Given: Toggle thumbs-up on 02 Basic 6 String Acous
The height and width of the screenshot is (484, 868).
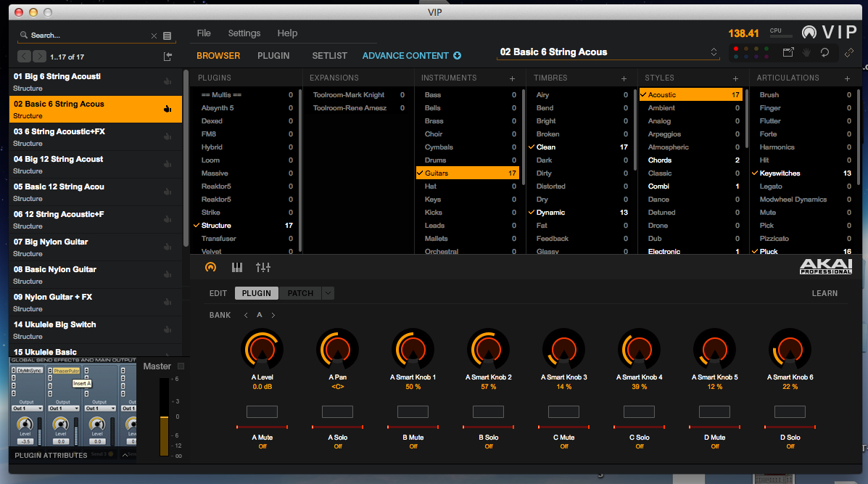Looking at the screenshot, I should pyautogui.click(x=168, y=109).
